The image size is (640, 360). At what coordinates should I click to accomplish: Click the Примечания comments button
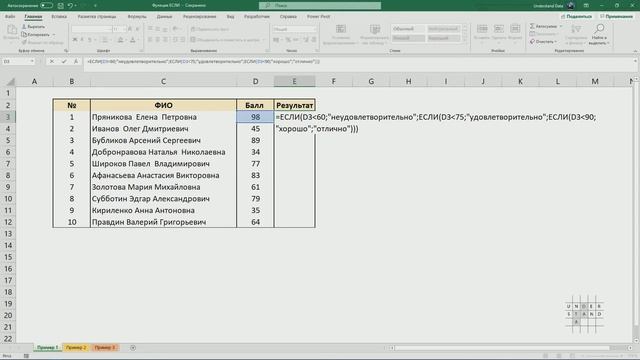coord(616,16)
